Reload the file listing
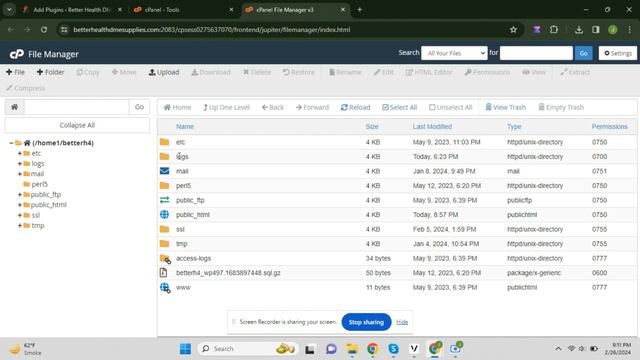The image size is (640, 360). (356, 107)
